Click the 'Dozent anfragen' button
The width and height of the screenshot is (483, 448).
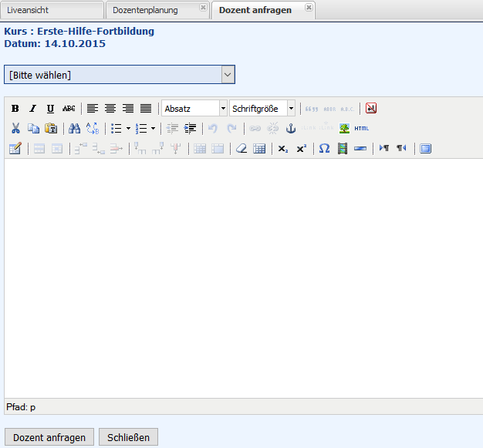49,437
